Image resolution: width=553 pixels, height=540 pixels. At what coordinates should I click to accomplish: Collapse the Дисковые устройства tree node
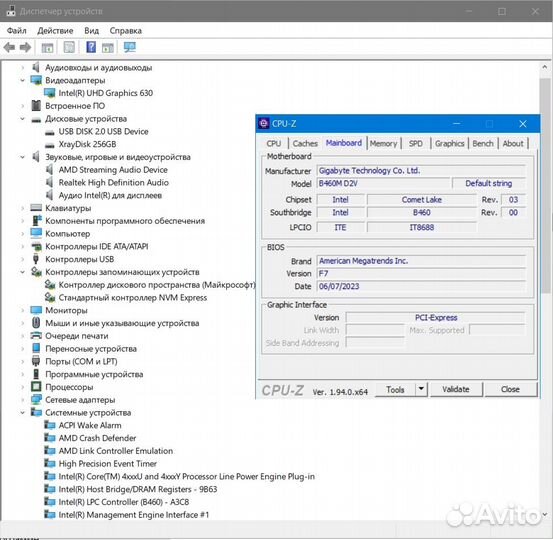point(22,119)
